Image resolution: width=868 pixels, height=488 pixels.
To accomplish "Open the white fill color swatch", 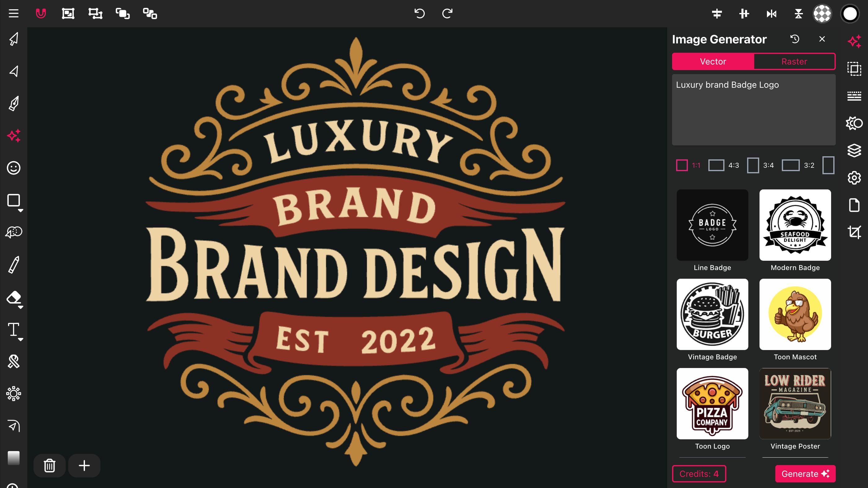I will point(849,14).
